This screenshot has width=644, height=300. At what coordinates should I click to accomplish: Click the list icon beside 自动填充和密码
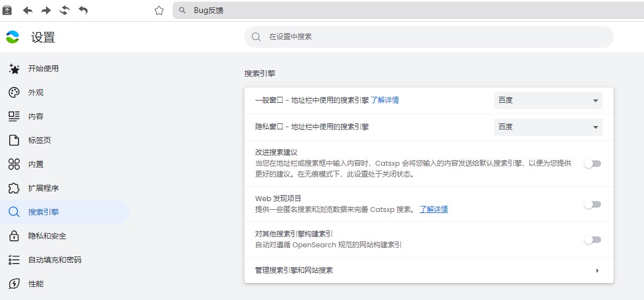[14, 260]
